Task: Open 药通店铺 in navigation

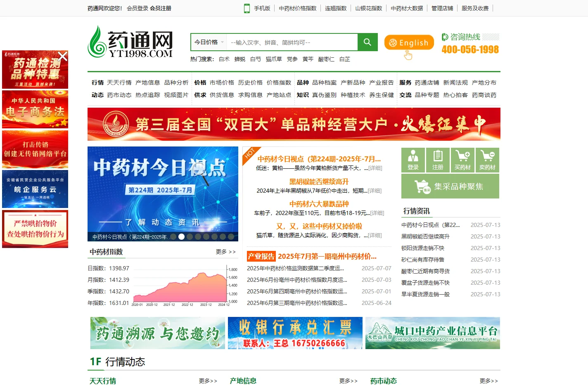Action: coord(427,83)
